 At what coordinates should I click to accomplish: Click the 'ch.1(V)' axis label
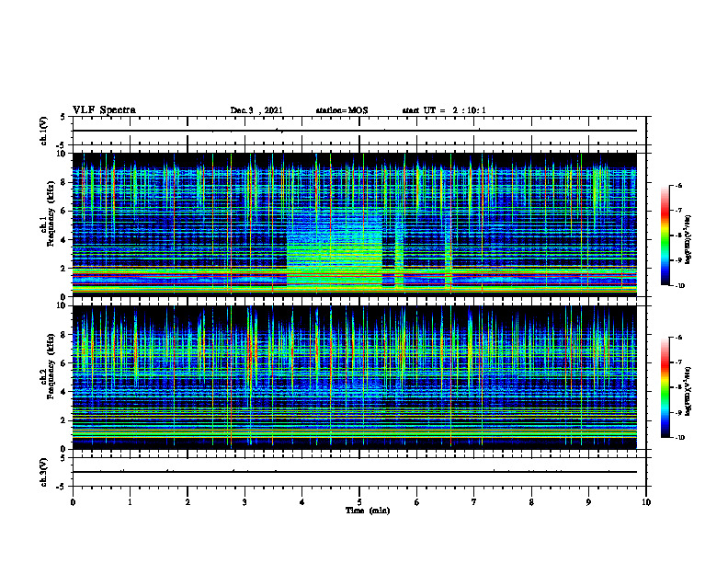(44, 131)
